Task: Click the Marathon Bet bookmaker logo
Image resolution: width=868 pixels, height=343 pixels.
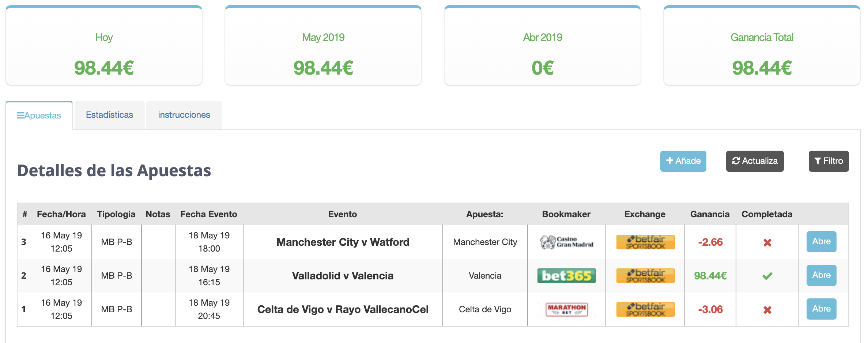Action: click(x=566, y=309)
